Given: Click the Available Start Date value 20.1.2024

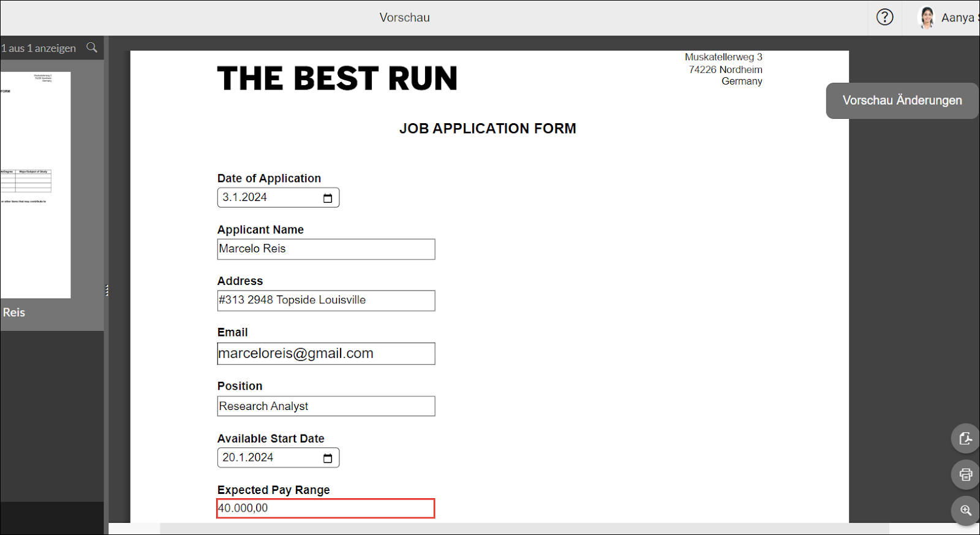Looking at the screenshot, I should 248,458.
